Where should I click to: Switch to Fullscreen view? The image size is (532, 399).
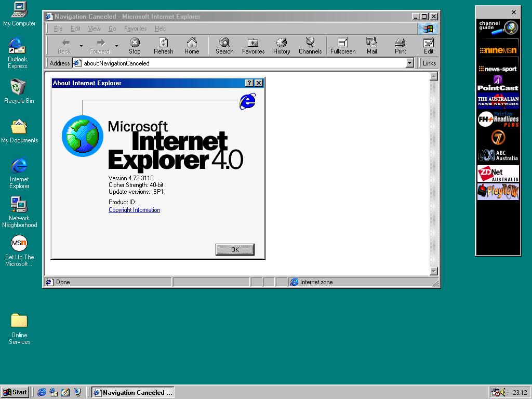click(x=343, y=46)
